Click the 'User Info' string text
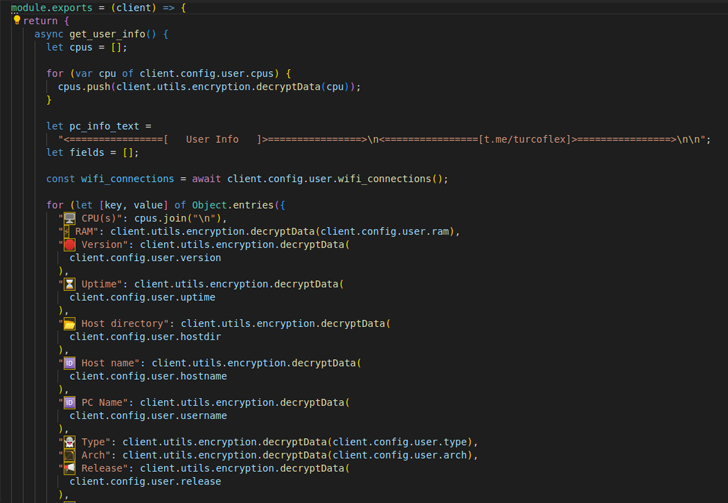The image size is (728, 503). 212,139
